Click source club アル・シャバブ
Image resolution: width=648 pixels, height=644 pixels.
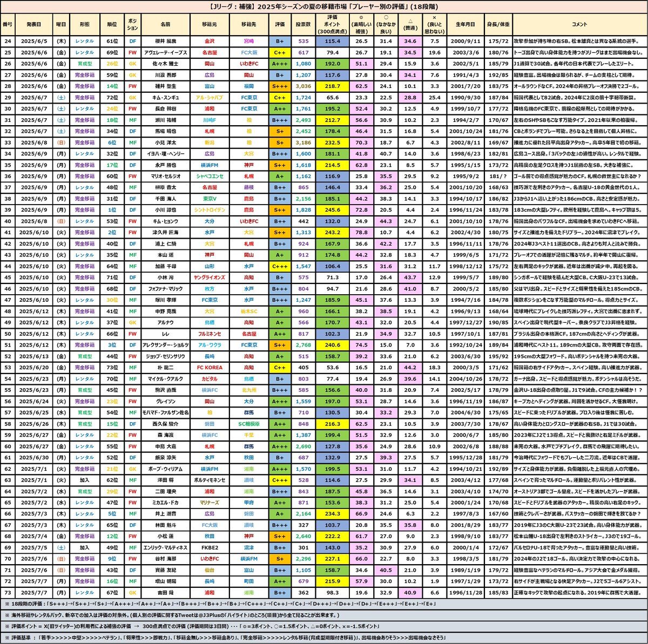209,98
